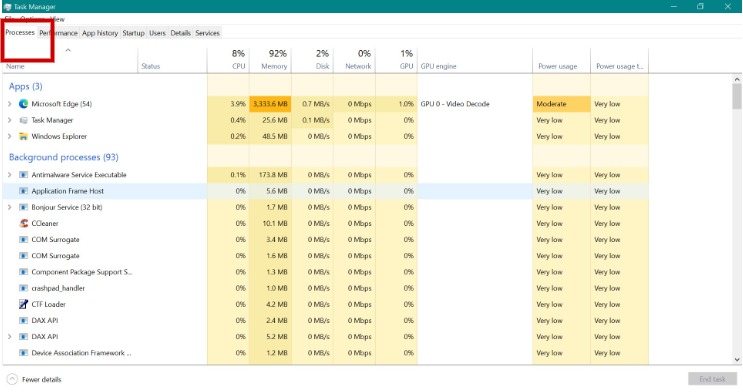This screenshot has width=743, height=392.
Task: Click the Antimalware Service Executable icon
Action: (x=23, y=175)
